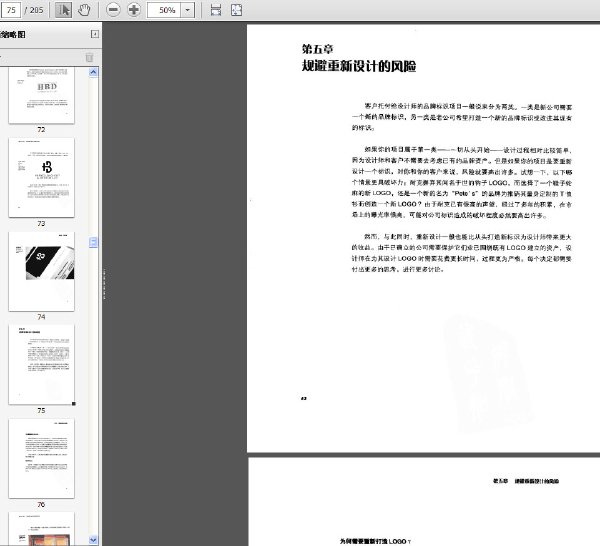The height and width of the screenshot is (546, 600).
Task: Click the printed page number at page bottom
Action: (x=304, y=398)
